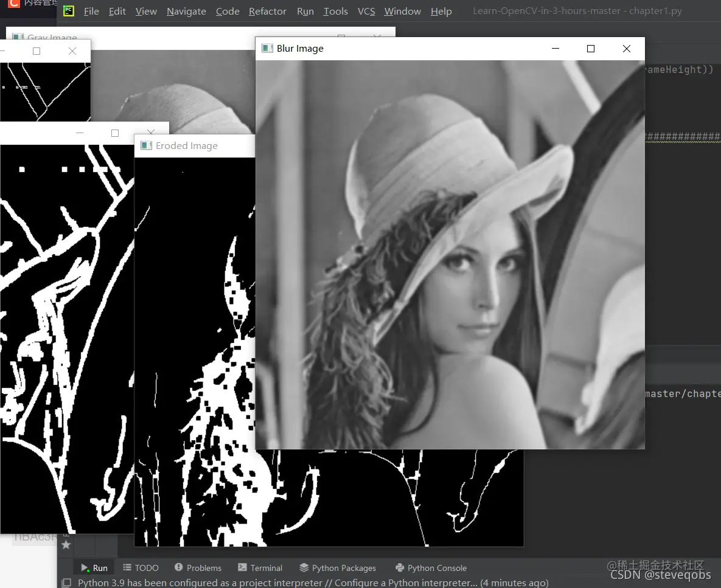Click the Favorites star icon

(66, 545)
